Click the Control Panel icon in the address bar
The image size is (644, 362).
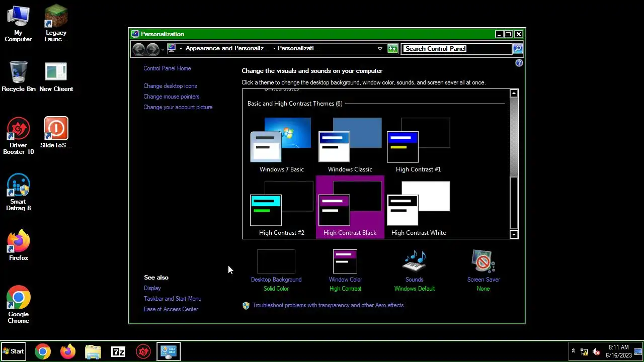click(172, 48)
